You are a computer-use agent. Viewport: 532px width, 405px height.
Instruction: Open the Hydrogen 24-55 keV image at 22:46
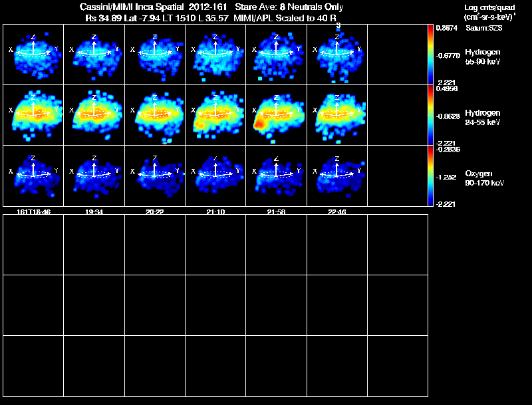337,115
